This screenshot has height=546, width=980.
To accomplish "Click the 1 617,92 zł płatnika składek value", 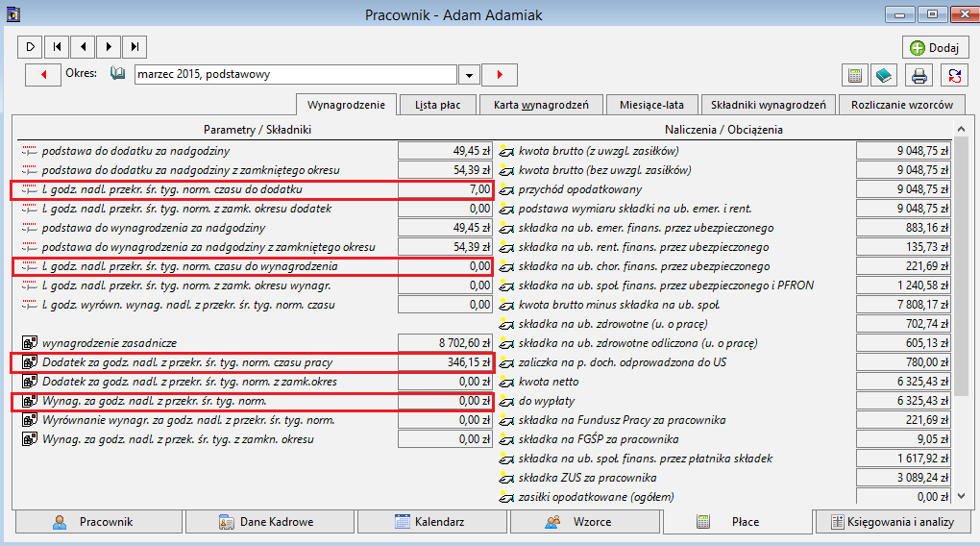I will (903, 459).
